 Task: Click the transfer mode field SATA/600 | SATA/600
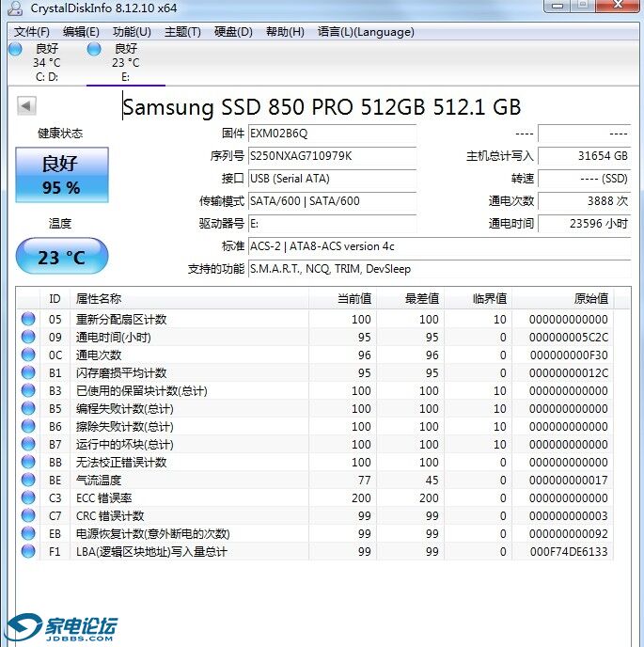332,201
